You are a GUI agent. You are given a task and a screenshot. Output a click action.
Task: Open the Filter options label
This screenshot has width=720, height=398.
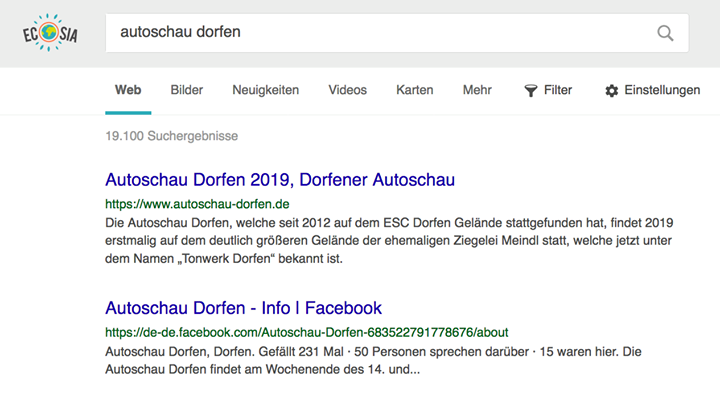coord(558,90)
